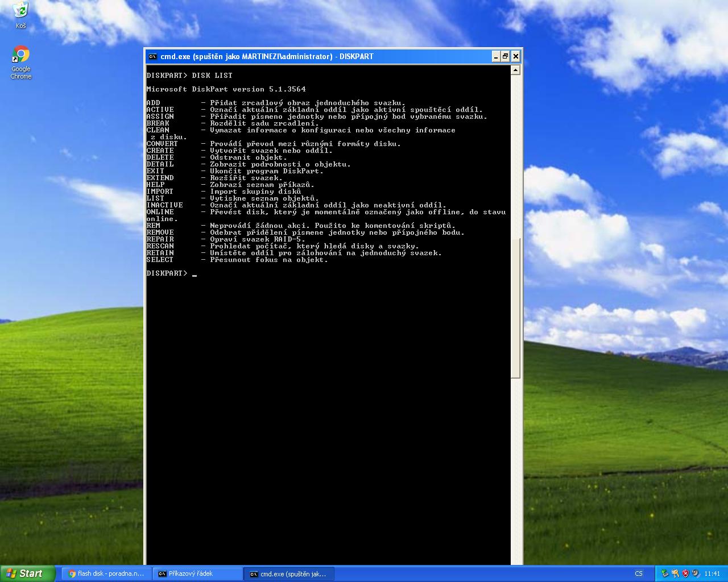728x582 pixels.
Task: Close the cmd.exe DISKPART window
Action: [x=515, y=56]
